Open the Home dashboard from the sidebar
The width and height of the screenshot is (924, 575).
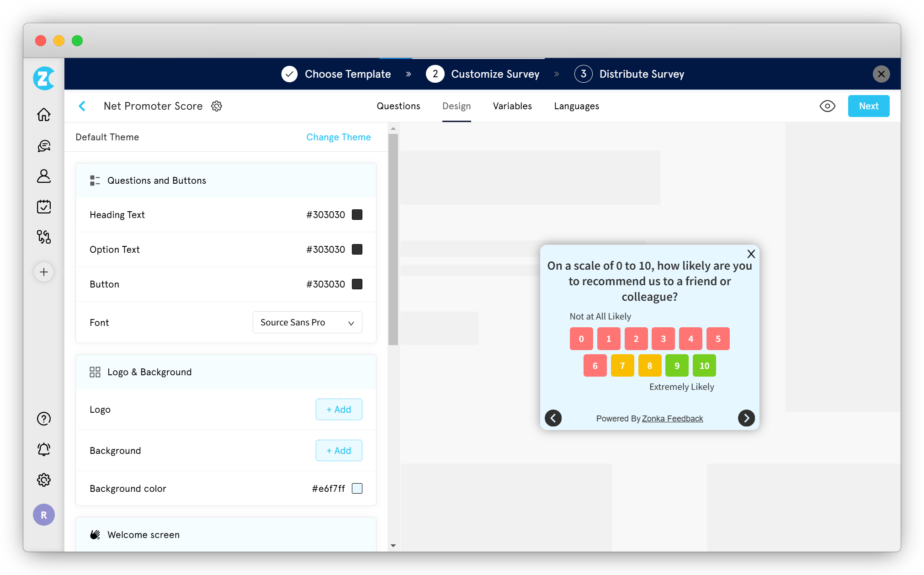[44, 115]
